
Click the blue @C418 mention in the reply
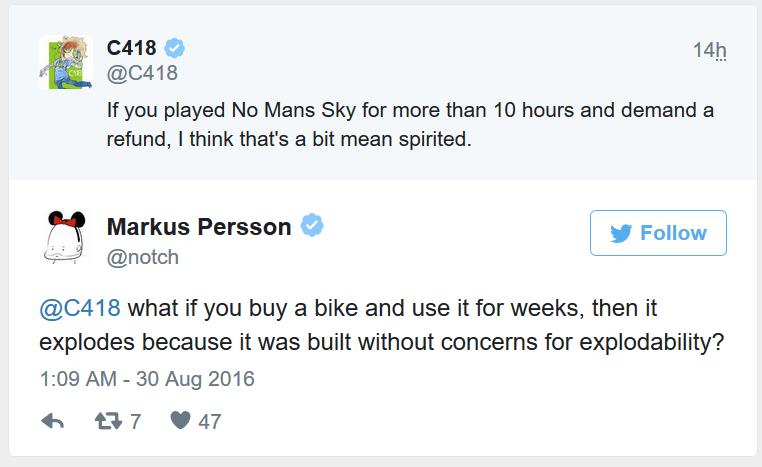pos(80,307)
